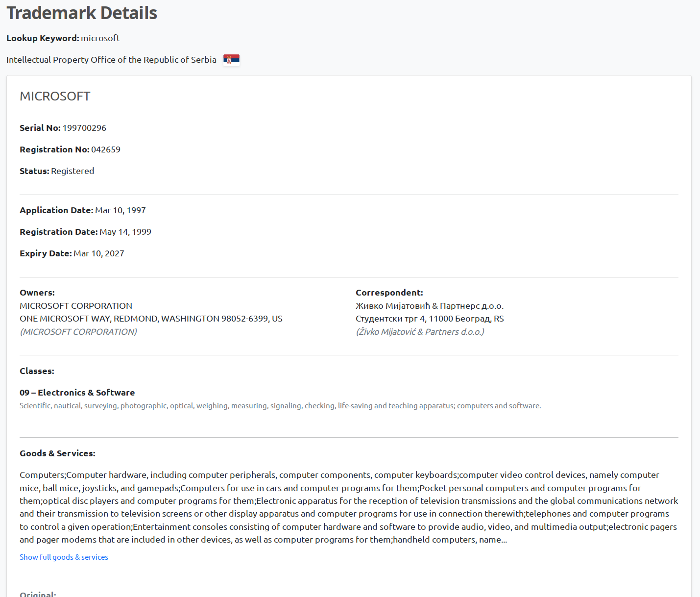Image resolution: width=700 pixels, height=597 pixels.
Task: Click the Živko Mijatović & Partners transliteration
Action: [420, 332]
